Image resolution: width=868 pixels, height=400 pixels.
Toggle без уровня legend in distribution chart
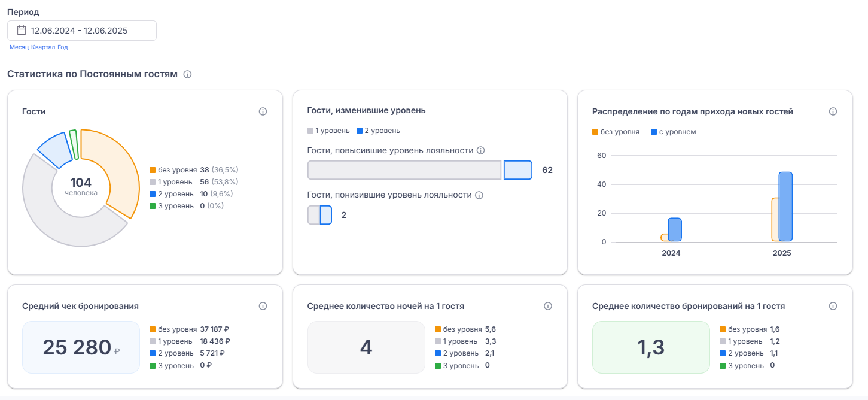pyautogui.click(x=616, y=132)
